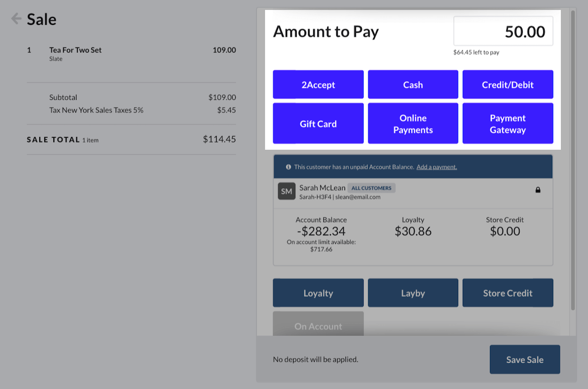
Task: Click the info icon in unpaid balance banner
Action: [x=288, y=167]
